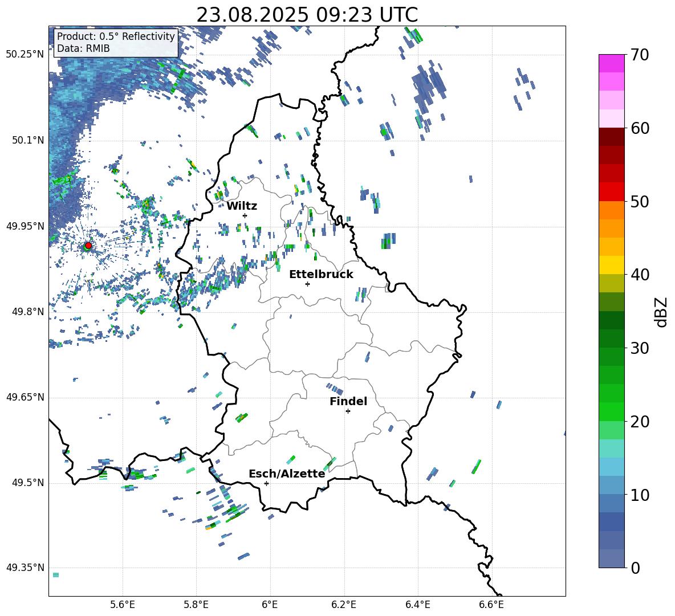The height and width of the screenshot is (616, 675).
Task: Click the 20 tick on the colorbar
Action: [x=639, y=422]
